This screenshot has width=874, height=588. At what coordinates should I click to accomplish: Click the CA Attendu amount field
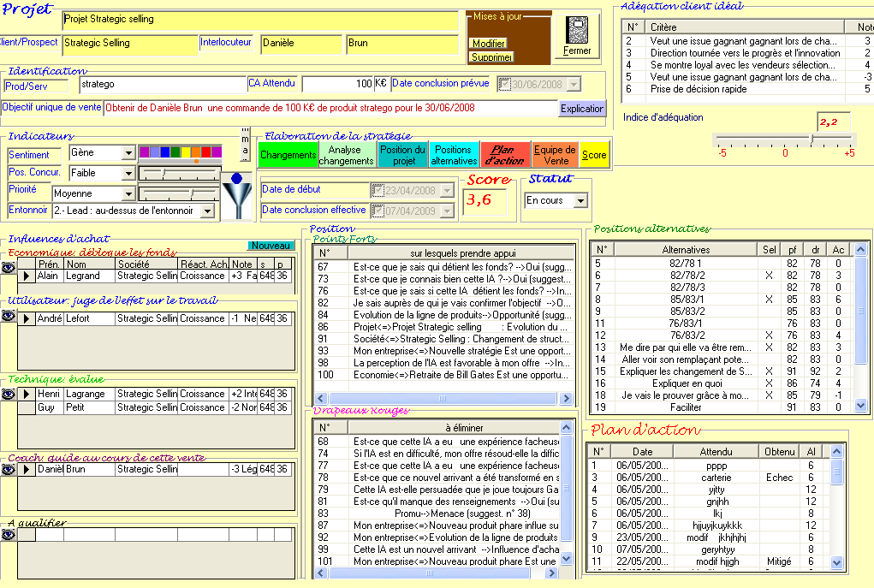(x=338, y=84)
